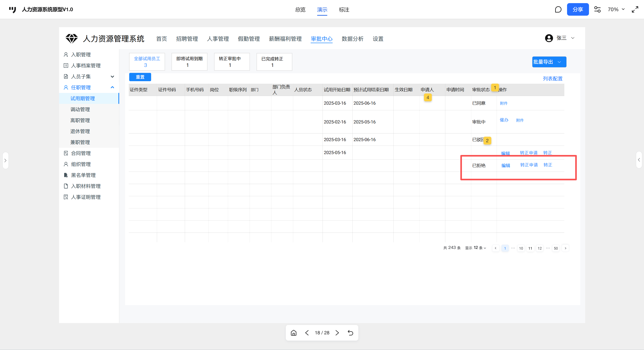Image resolution: width=644 pixels, height=350 pixels.
Task: Go to the next prototype page arrow
Action: click(x=337, y=333)
